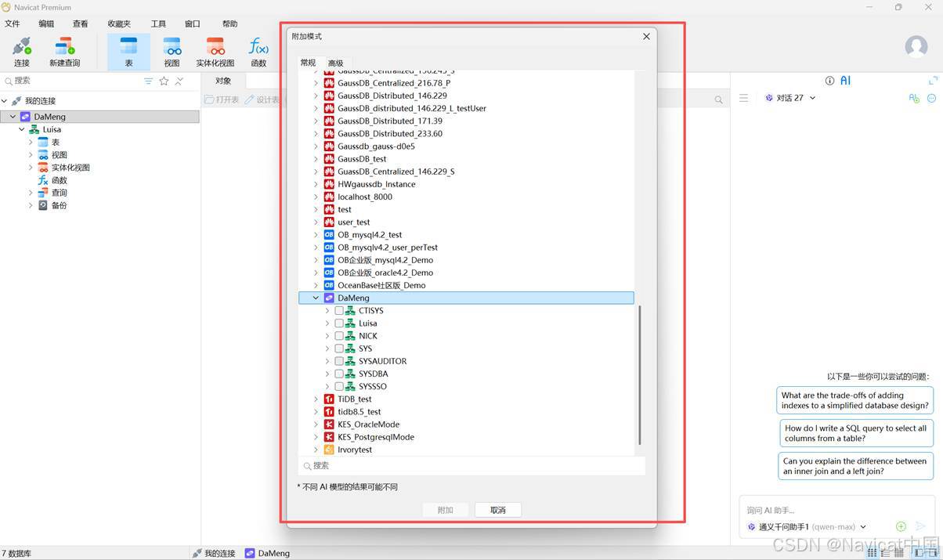
Task: Open the 函数 (Function) toolbar icon
Action: pos(258,52)
